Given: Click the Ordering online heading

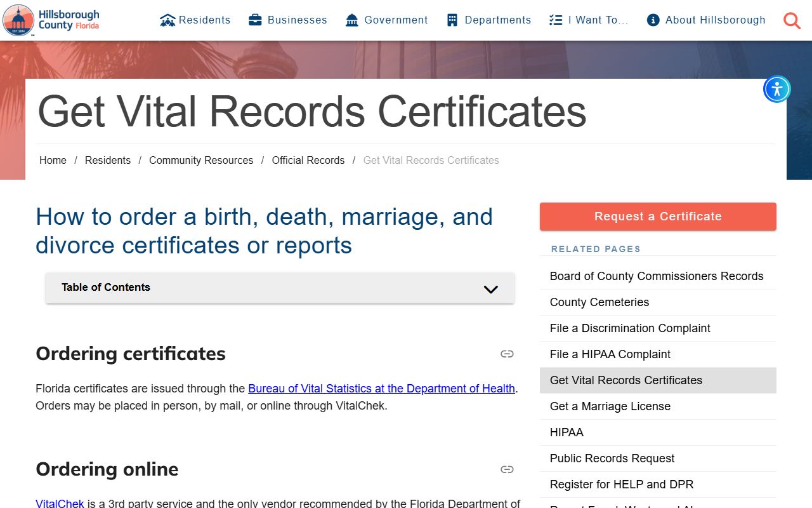Looking at the screenshot, I should click(x=107, y=469).
